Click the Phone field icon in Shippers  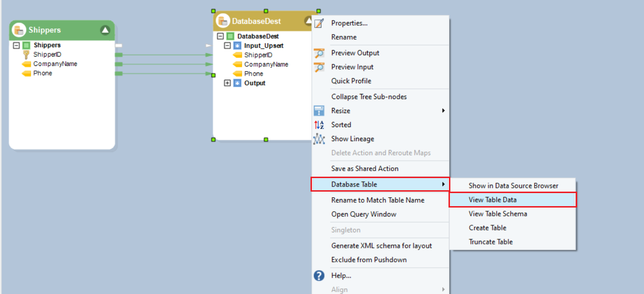[26, 73]
